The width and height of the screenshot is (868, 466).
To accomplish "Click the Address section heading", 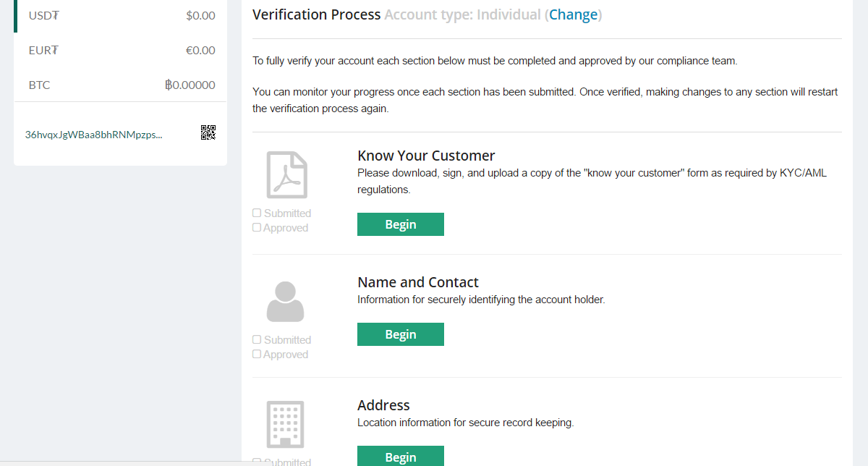I will pos(383,405).
